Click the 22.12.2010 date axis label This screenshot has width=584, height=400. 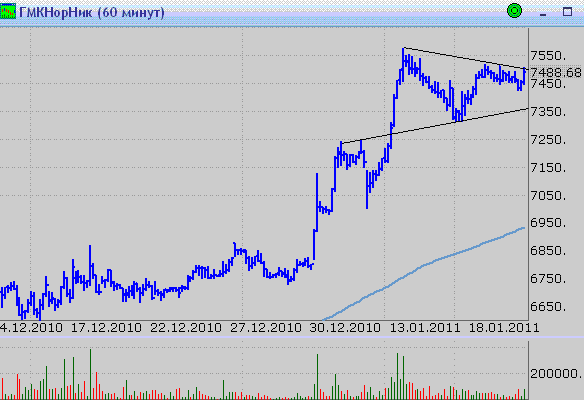[186, 328]
